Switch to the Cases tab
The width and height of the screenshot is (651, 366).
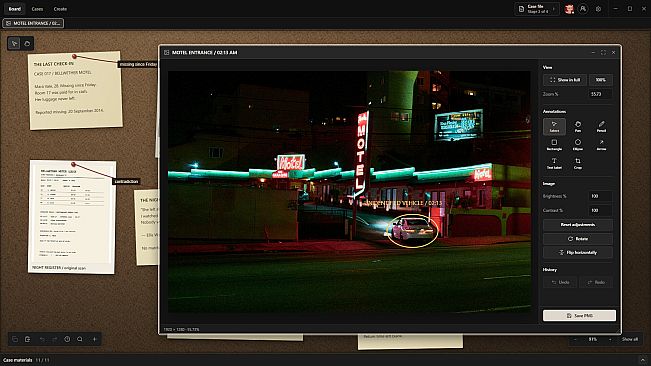[37, 9]
